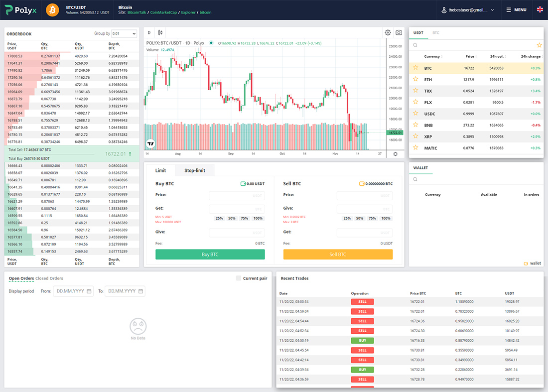The width and height of the screenshot is (548, 392).
Task: Open the D interval selector on the chart
Action: (x=148, y=32)
